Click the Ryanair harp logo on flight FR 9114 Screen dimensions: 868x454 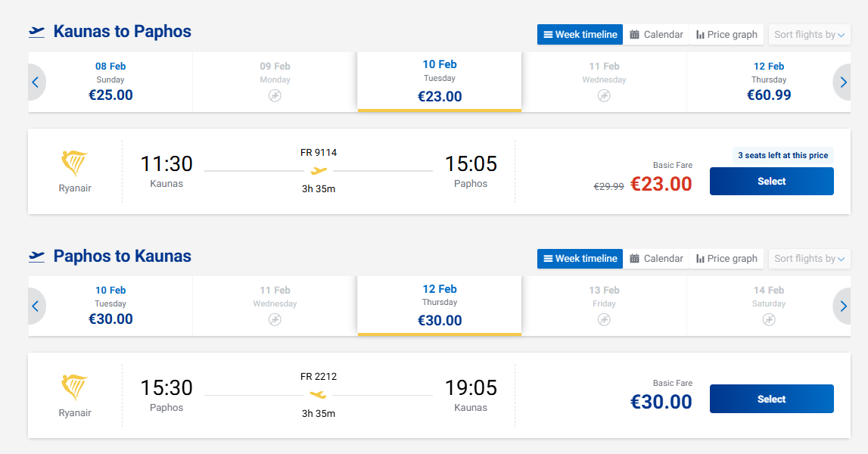(74, 163)
